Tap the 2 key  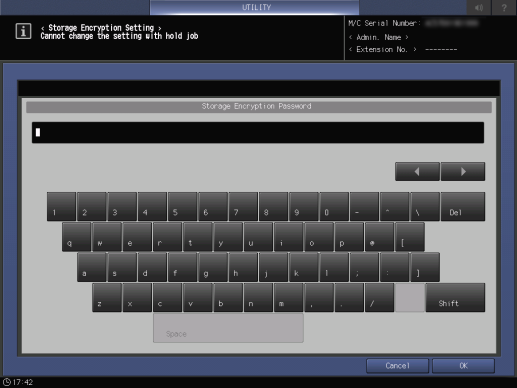pos(92,206)
